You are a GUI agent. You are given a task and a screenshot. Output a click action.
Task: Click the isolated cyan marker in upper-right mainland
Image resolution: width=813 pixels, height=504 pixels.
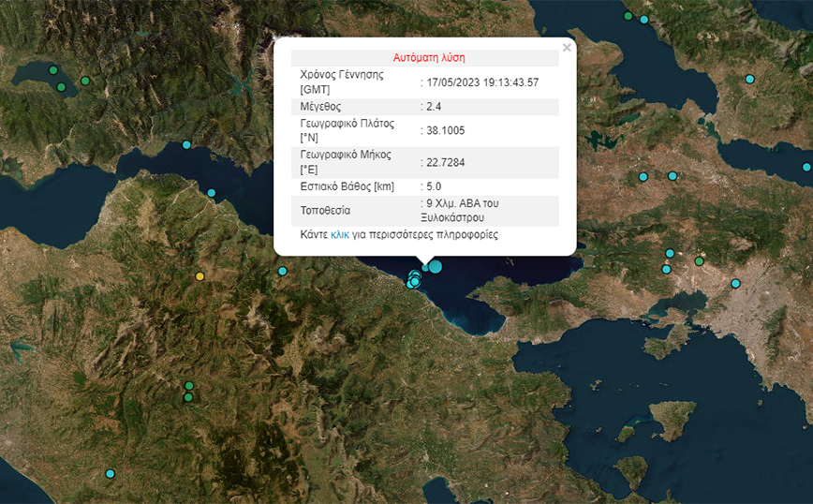coord(749,79)
